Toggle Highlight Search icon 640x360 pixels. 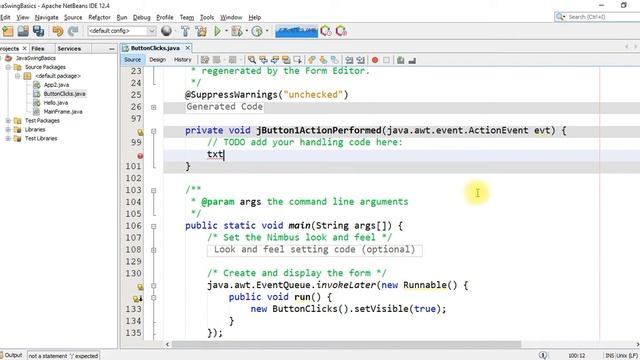(x=286, y=60)
